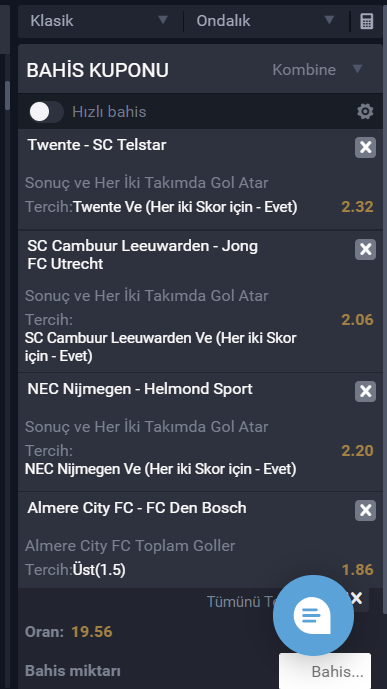Image resolution: width=387 pixels, height=689 pixels.
Task: Click the 2.32 odds value
Action: [357, 207]
